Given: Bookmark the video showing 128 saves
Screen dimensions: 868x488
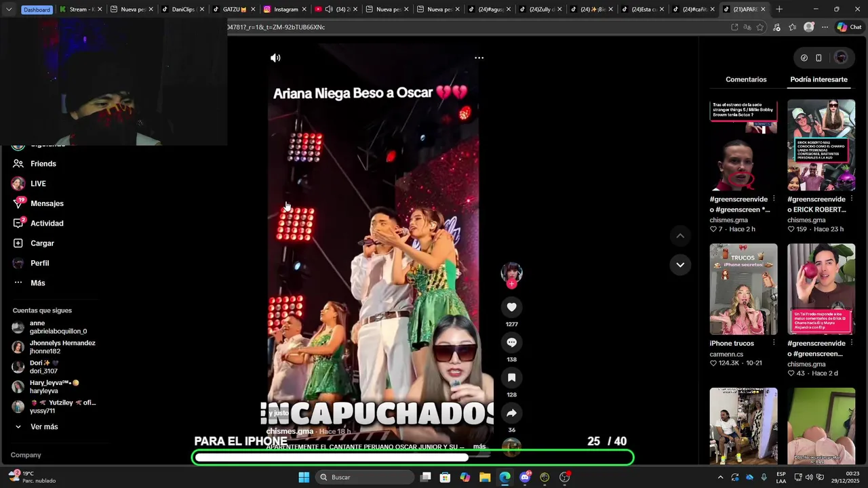Looking at the screenshot, I should click(x=511, y=378).
